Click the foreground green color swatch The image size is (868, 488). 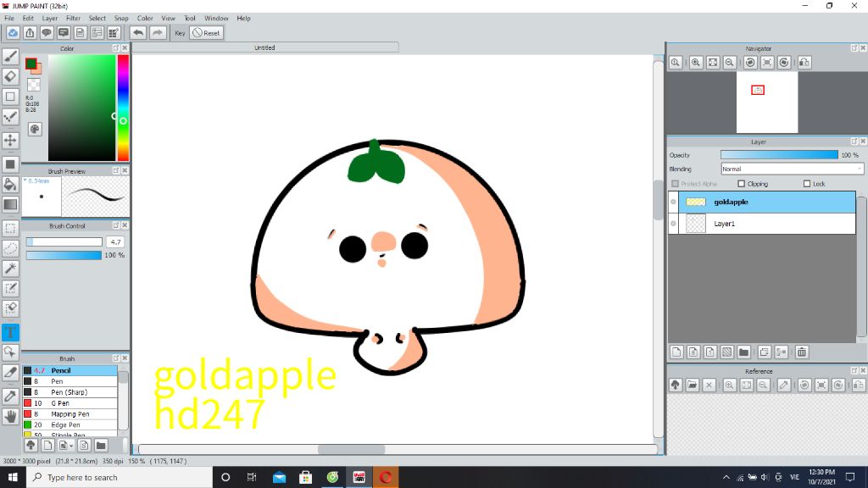pyautogui.click(x=31, y=63)
